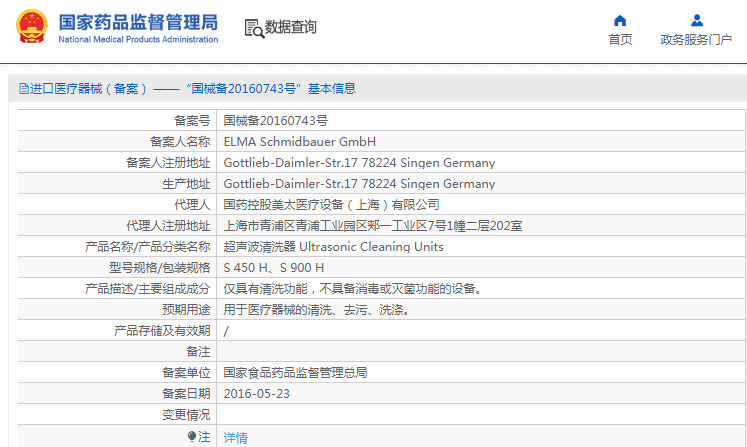Go to 首页 home page
This screenshot has width=747, height=447.
620,40
